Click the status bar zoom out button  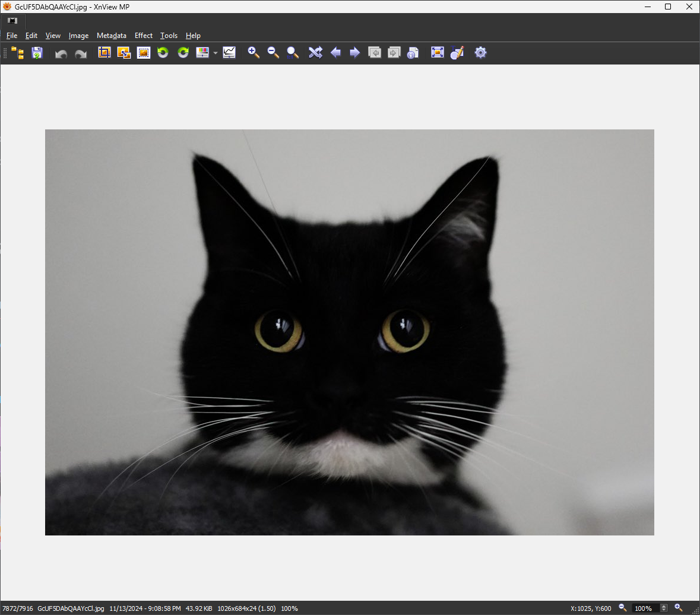click(x=623, y=607)
